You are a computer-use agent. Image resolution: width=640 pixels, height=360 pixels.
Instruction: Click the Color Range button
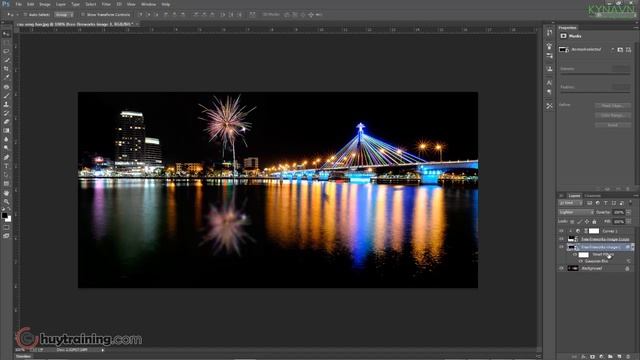(x=612, y=116)
